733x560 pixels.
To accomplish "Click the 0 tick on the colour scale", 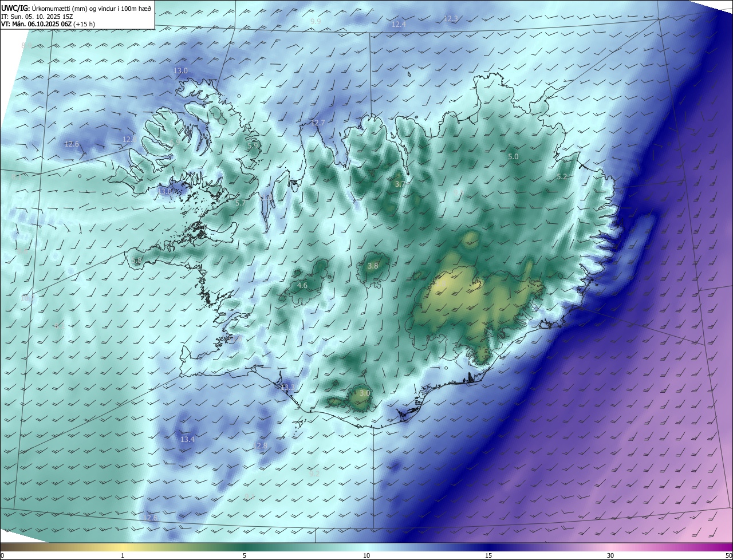I will [x=2, y=555].
